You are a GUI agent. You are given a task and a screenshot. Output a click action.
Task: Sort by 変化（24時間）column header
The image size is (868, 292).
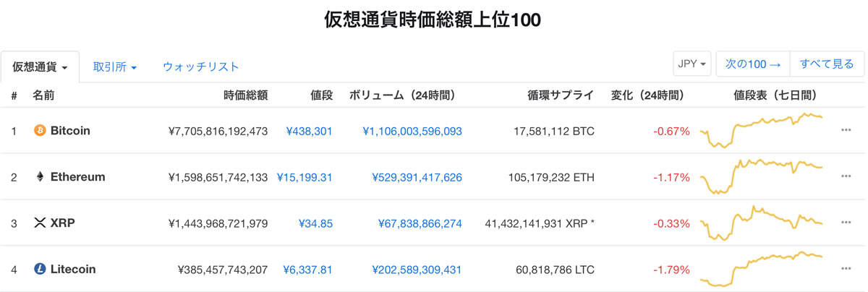(647, 95)
